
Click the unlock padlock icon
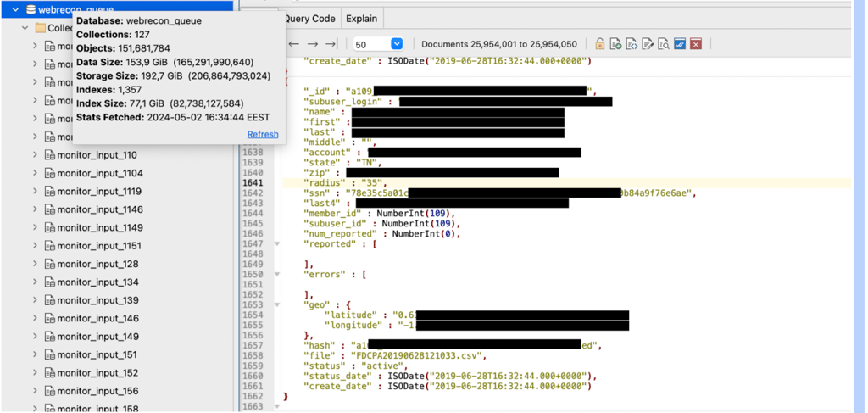(599, 44)
